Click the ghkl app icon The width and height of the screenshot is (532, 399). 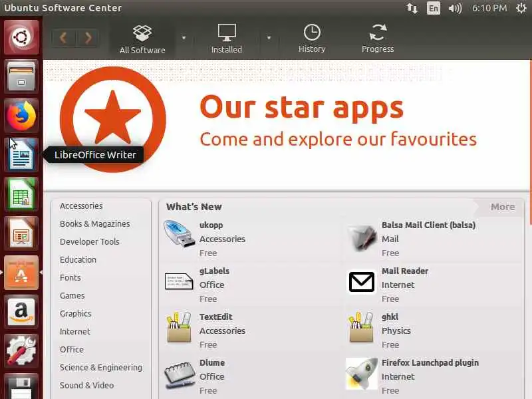pyautogui.click(x=361, y=328)
